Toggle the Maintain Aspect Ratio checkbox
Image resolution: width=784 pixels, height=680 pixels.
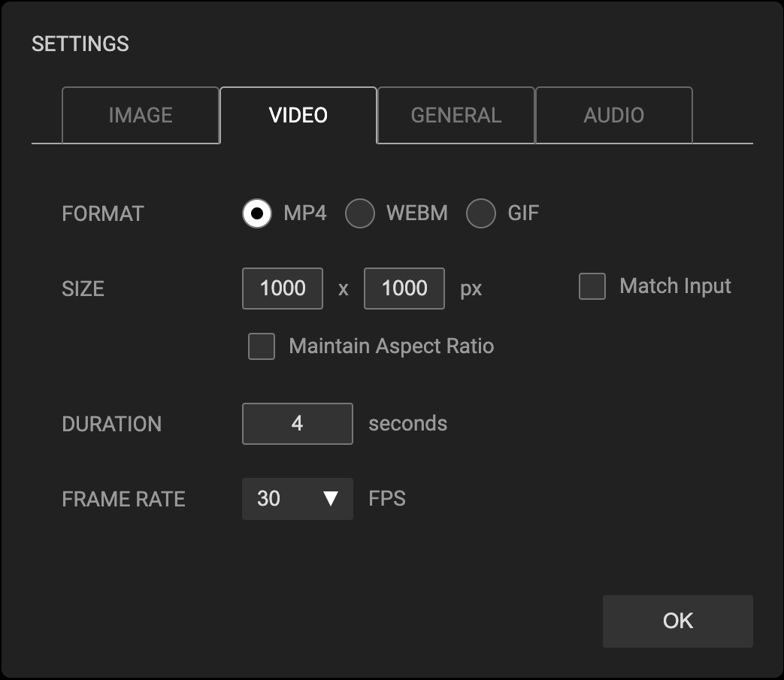click(x=262, y=346)
